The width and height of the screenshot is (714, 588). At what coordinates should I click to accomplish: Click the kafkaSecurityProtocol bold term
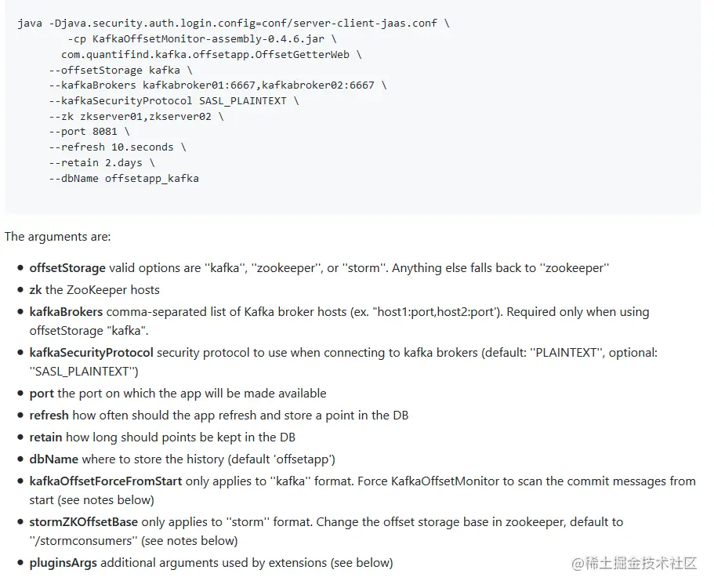92,353
